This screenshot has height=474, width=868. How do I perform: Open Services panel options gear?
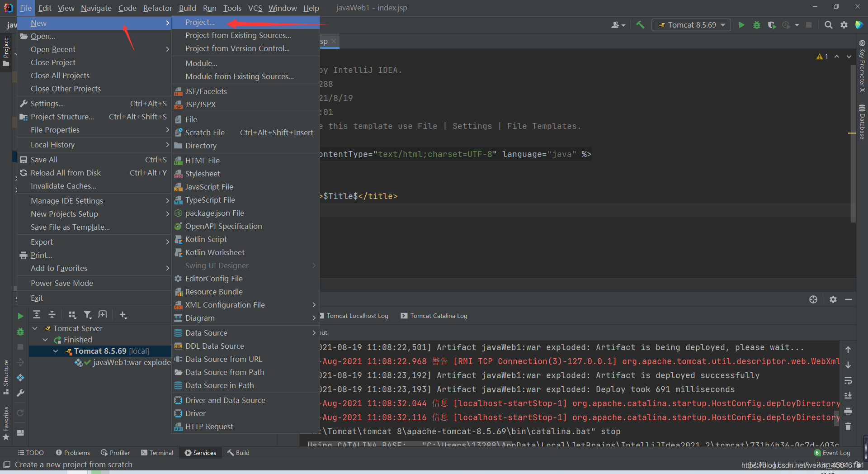pos(833,299)
